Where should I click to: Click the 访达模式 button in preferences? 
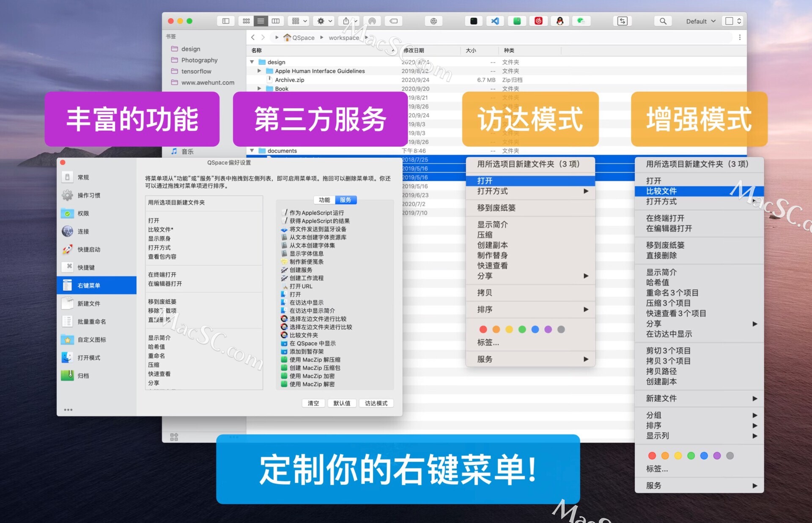coord(376,403)
